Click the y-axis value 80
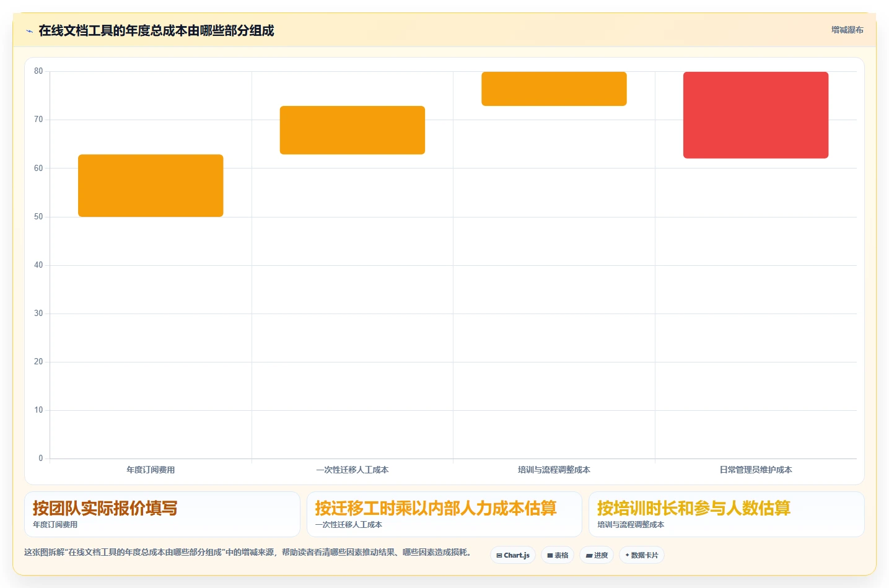 [38, 71]
